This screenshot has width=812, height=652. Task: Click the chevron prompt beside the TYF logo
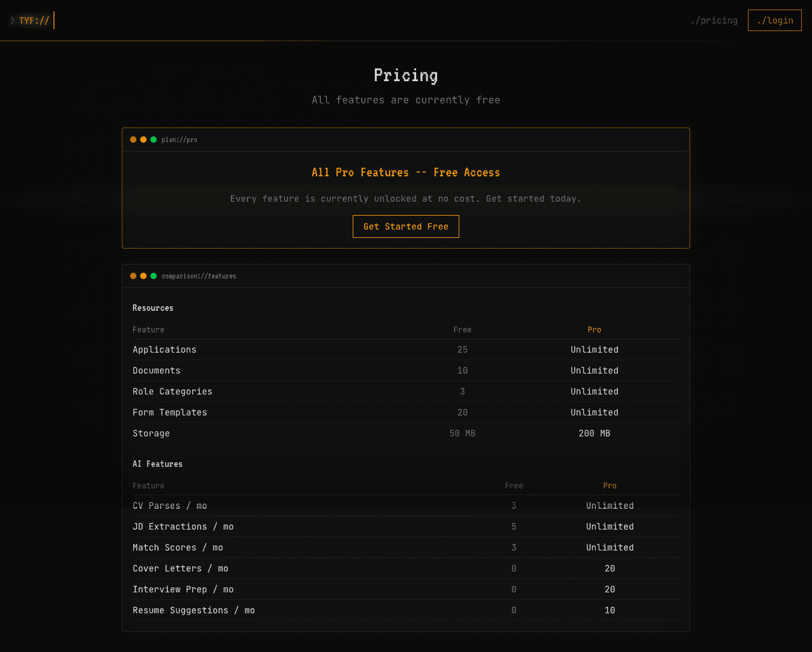(12, 20)
